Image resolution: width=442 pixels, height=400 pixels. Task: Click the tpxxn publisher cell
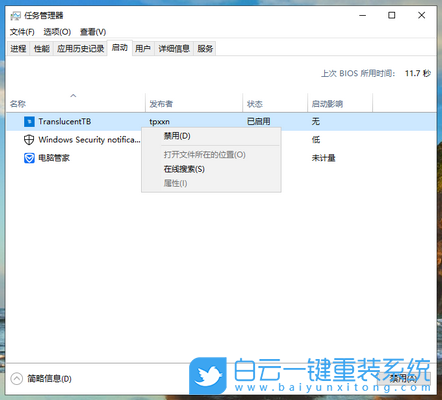click(x=160, y=122)
